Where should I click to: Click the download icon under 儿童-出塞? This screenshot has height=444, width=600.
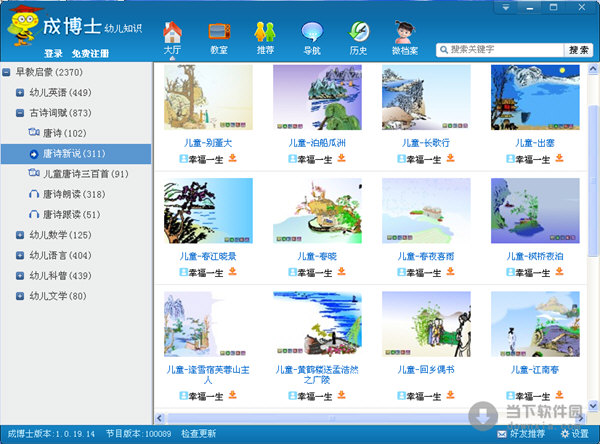pos(559,158)
